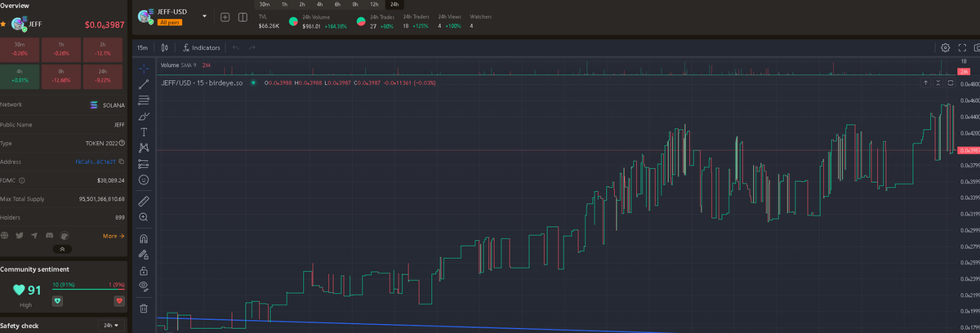Open the Fibonacci retracement tools
The width and height of the screenshot is (980, 333).
tap(144, 100)
